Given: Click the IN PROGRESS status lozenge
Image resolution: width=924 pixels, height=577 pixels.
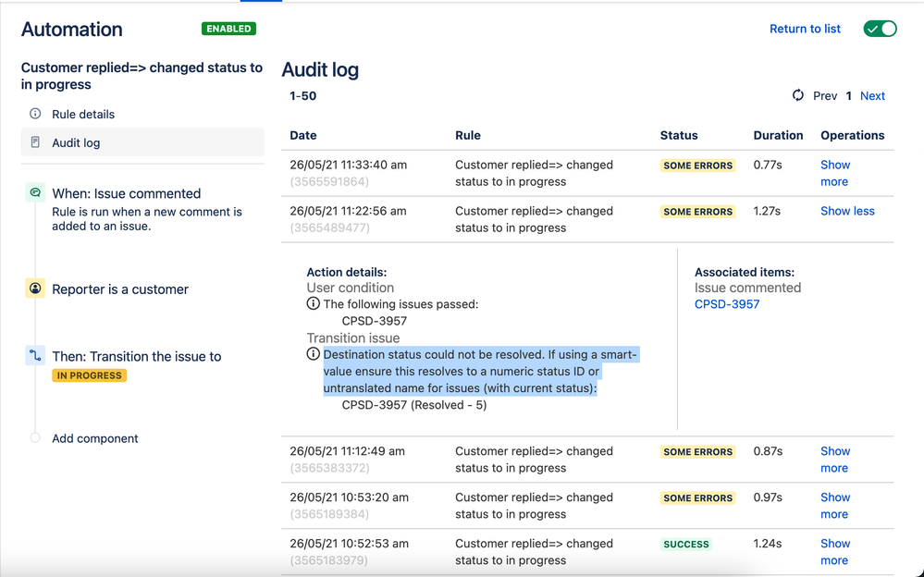Looking at the screenshot, I should coord(89,375).
